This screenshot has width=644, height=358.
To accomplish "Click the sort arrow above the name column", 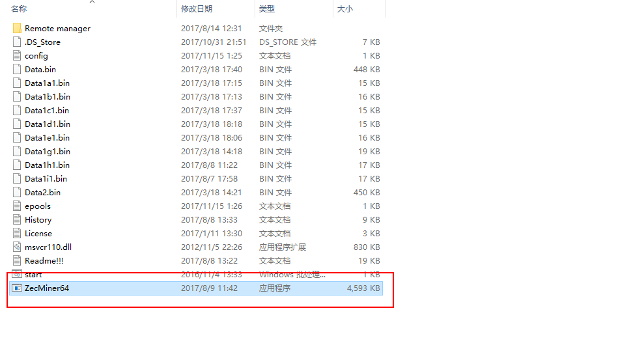I will (x=92, y=2).
